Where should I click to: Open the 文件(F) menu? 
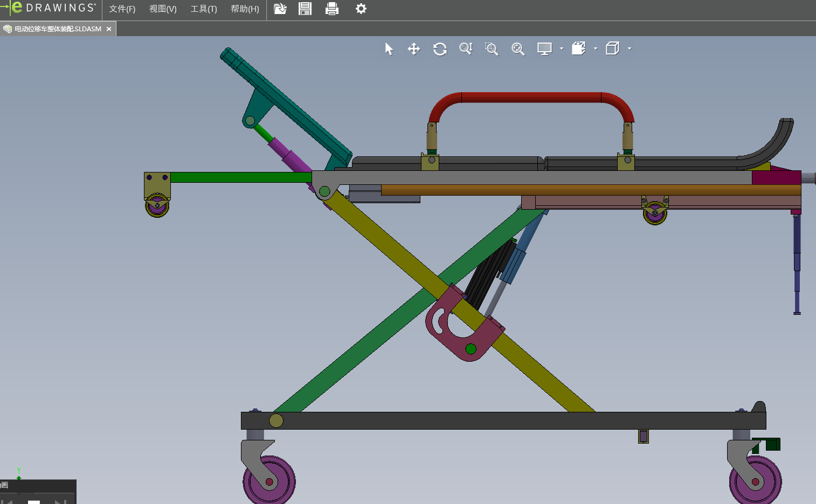[x=122, y=9]
